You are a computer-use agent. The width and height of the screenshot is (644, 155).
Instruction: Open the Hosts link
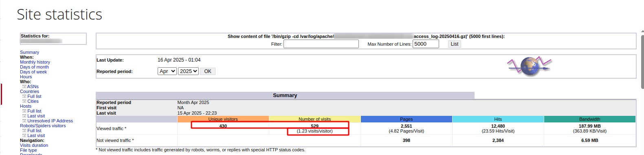click(x=26, y=106)
